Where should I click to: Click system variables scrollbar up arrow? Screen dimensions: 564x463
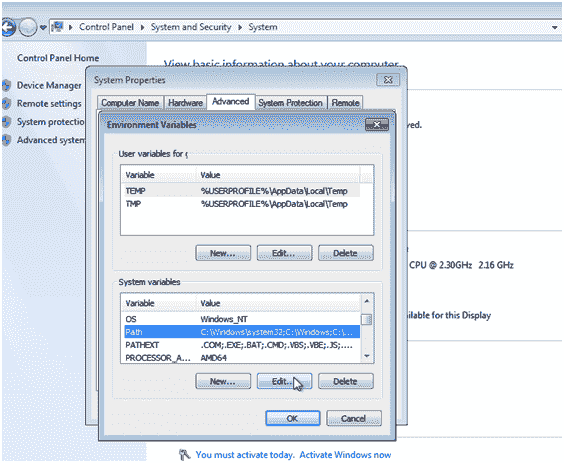click(x=367, y=301)
